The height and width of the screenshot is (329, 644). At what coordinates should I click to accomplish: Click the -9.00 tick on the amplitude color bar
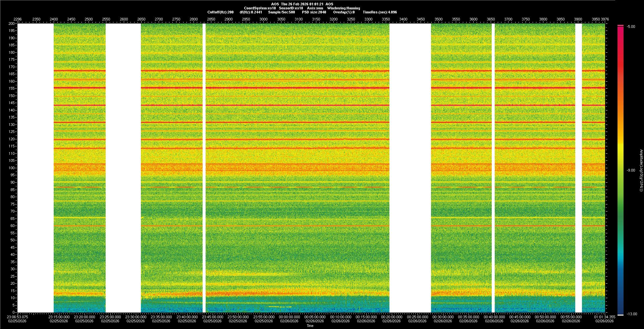point(631,170)
